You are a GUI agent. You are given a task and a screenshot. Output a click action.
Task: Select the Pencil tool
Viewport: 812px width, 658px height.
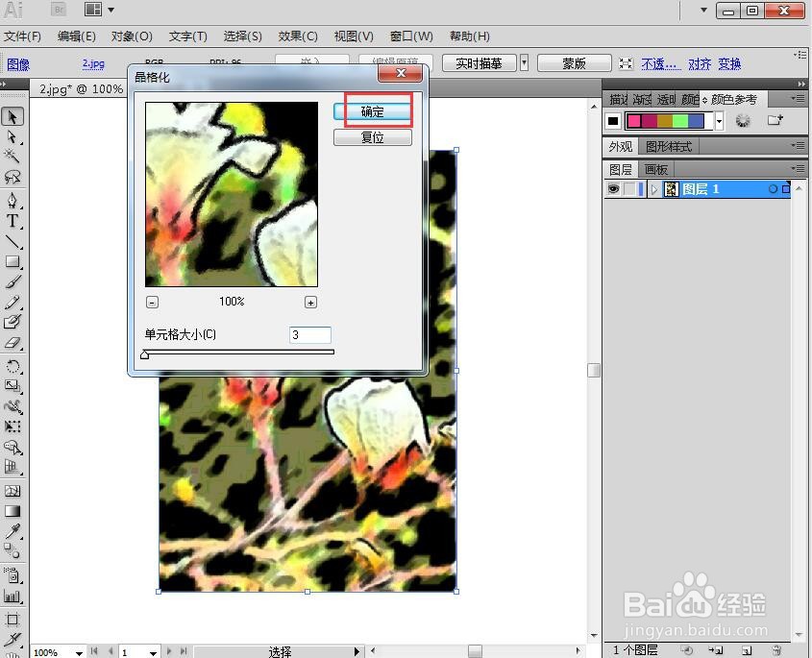(x=12, y=302)
